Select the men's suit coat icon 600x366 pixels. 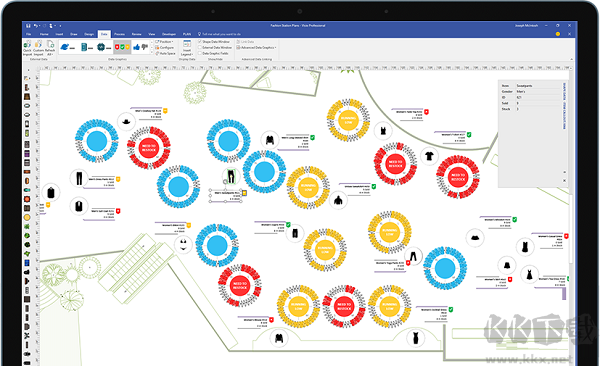(x=79, y=207)
